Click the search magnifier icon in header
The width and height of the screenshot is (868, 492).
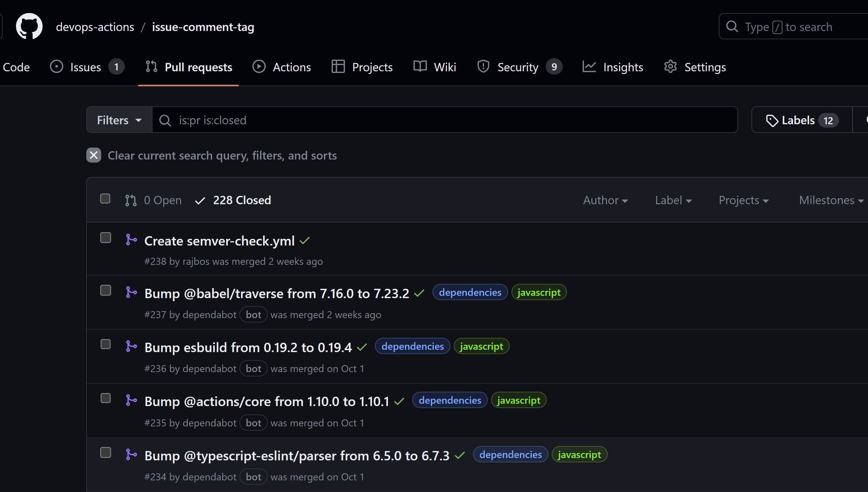coord(732,26)
